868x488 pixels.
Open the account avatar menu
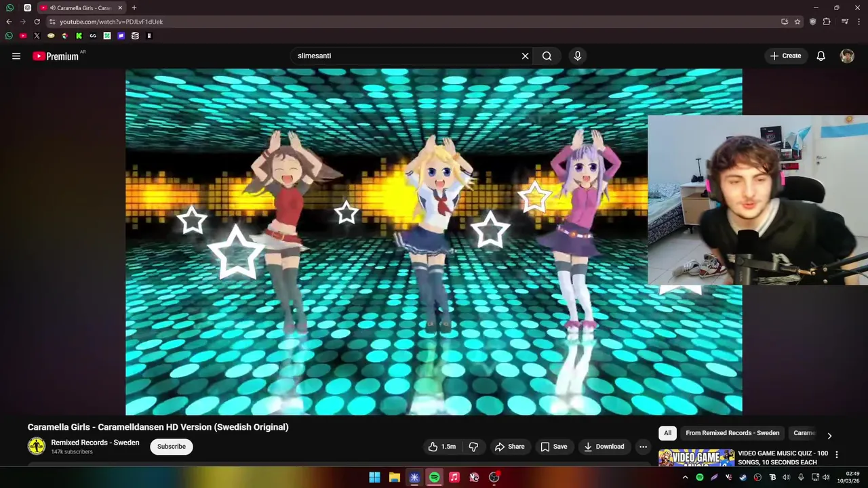click(x=847, y=56)
